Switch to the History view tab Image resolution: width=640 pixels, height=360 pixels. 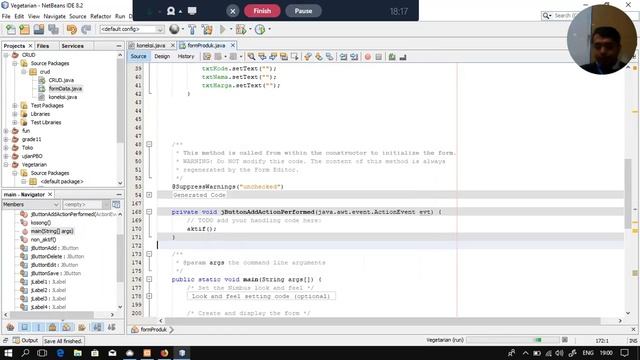186,56
